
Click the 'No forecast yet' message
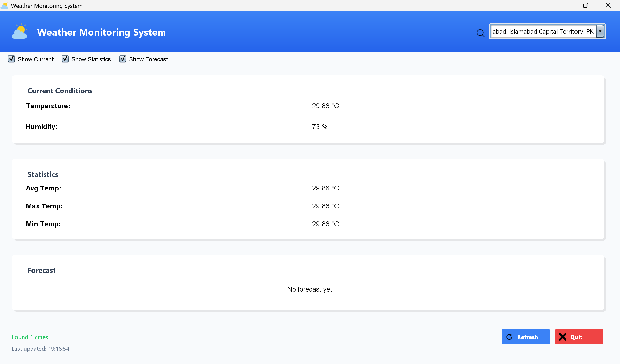point(310,289)
